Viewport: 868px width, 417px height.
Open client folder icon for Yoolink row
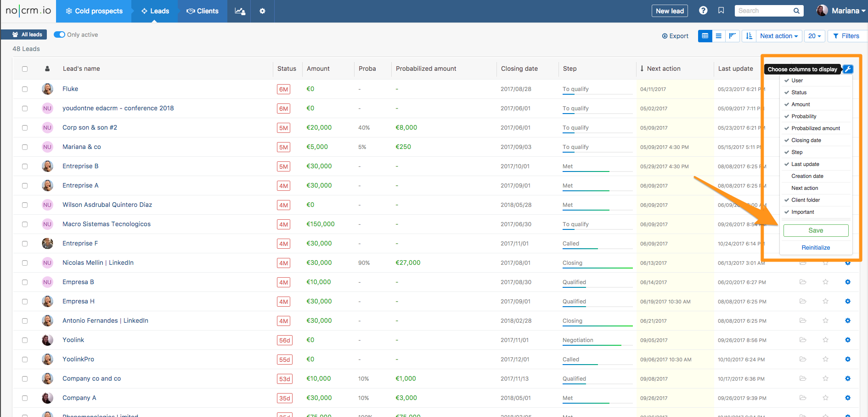803,340
